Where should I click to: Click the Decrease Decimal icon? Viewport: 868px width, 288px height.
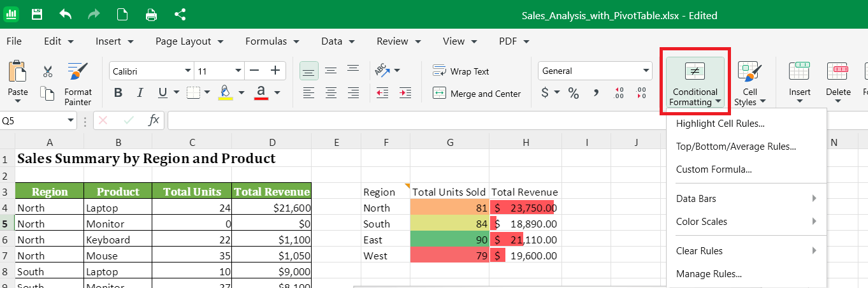coord(641,94)
